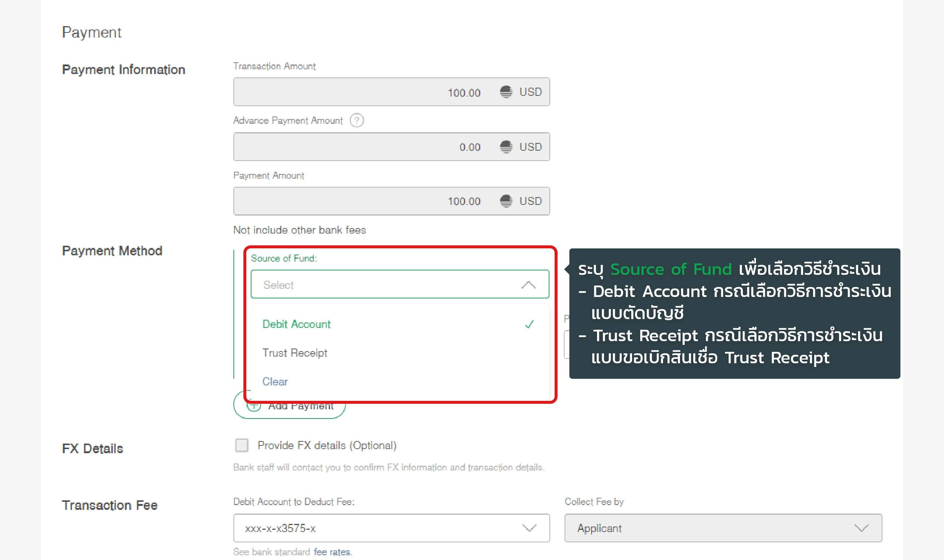
Task: Enable Provide FX details checkbox
Action: (x=242, y=445)
